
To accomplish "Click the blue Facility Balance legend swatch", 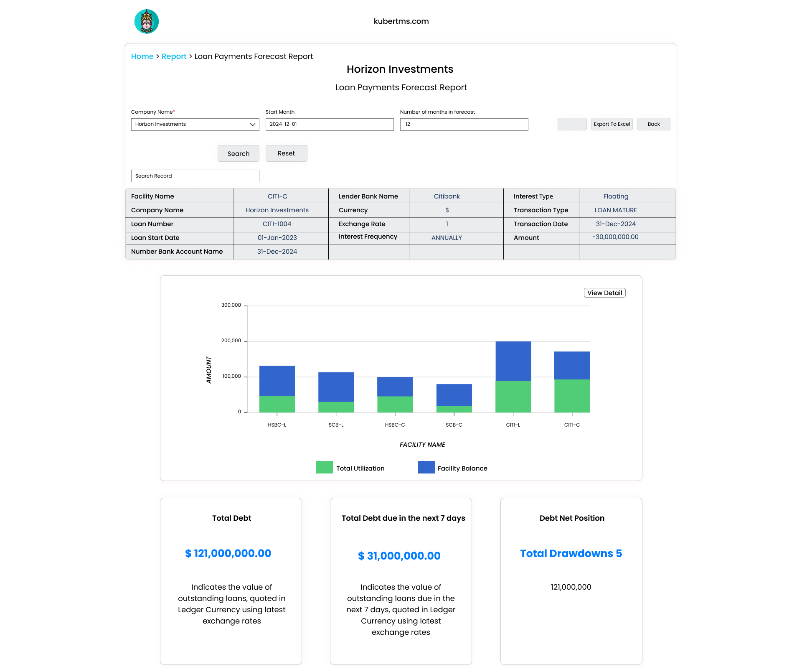I will (426, 467).
